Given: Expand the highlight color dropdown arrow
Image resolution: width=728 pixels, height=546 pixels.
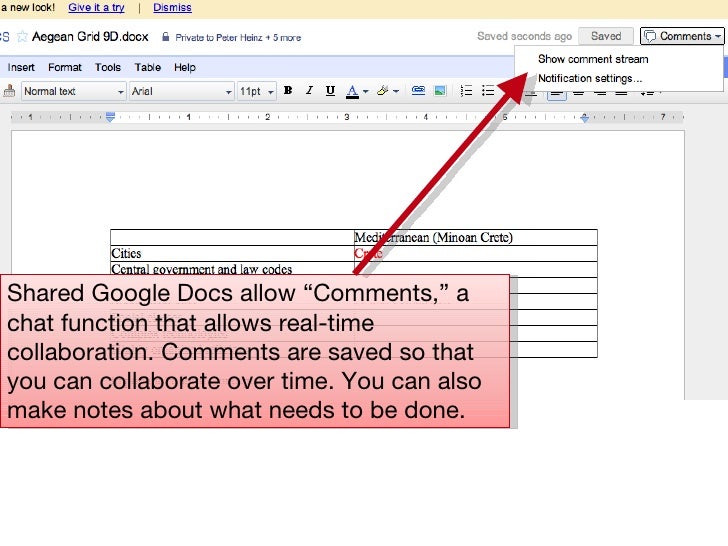Looking at the screenshot, I should pyautogui.click(x=396, y=91).
